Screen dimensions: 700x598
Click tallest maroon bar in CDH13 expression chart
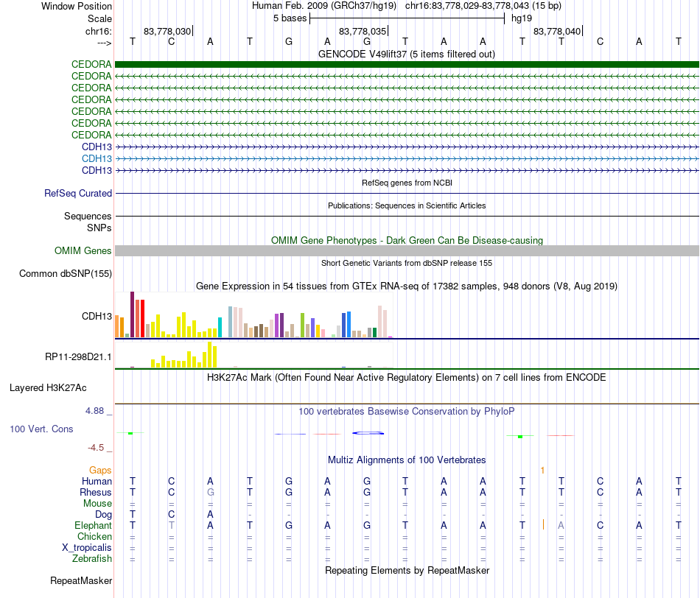[132, 314]
